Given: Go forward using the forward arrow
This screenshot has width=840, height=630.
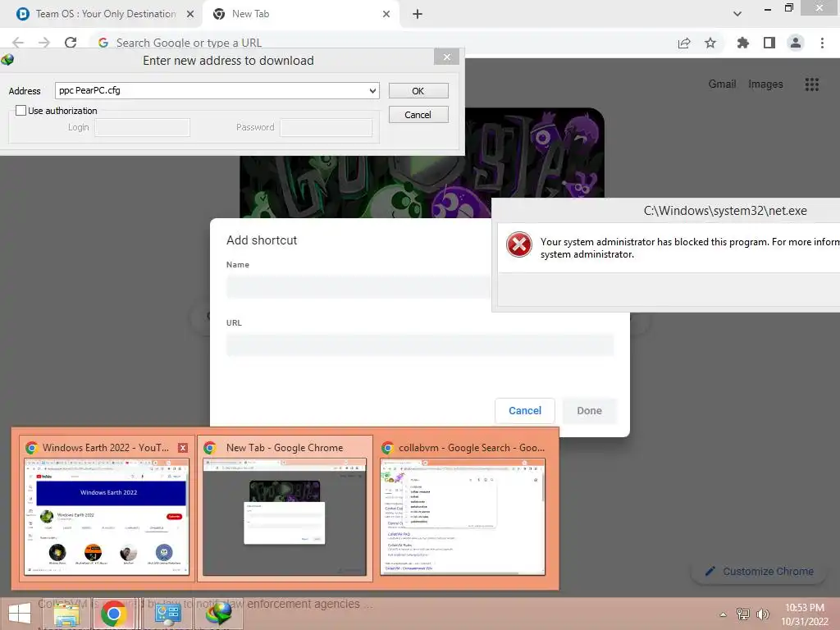Looking at the screenshot, I should [x=44, y=43].
